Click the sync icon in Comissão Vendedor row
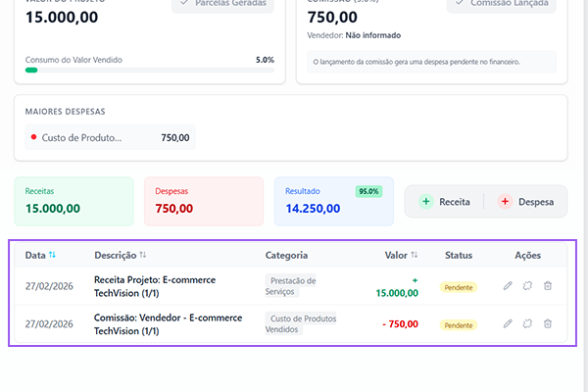 [x=527, y=323]
